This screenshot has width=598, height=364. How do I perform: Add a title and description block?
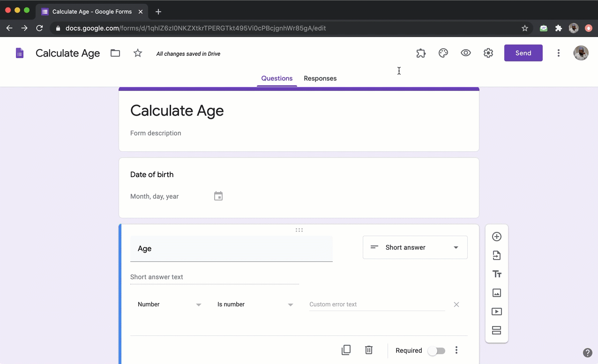497,274
